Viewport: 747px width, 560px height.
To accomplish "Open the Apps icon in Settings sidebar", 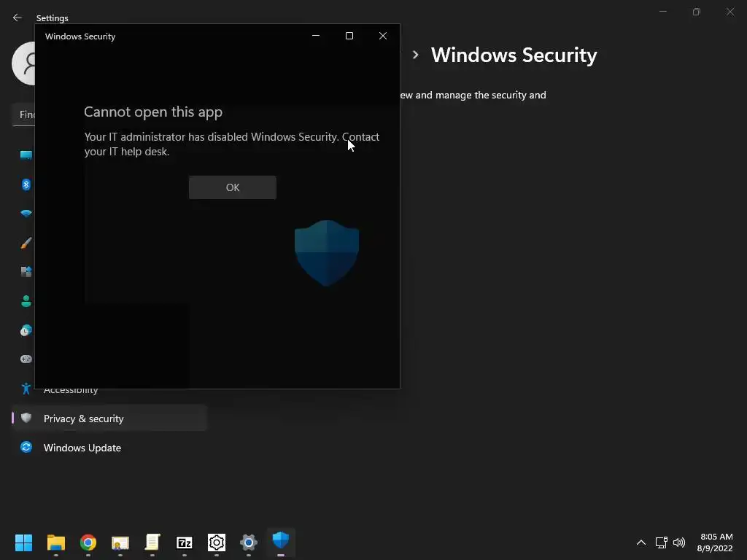I will coord(26,272).
